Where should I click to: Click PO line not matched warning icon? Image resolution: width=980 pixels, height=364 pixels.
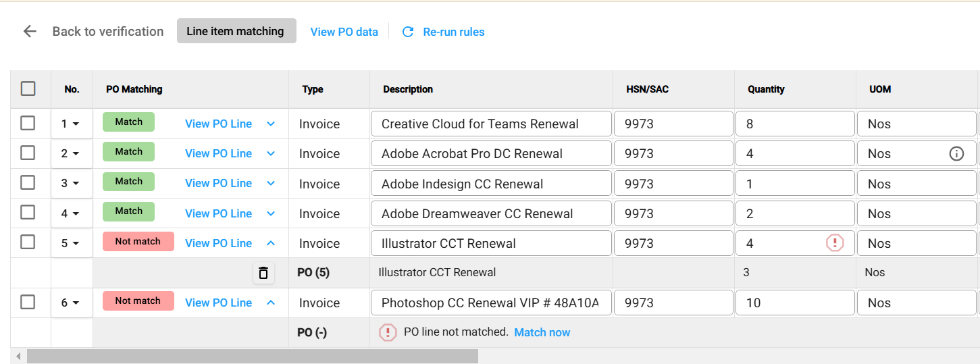[x=388, y=332]
